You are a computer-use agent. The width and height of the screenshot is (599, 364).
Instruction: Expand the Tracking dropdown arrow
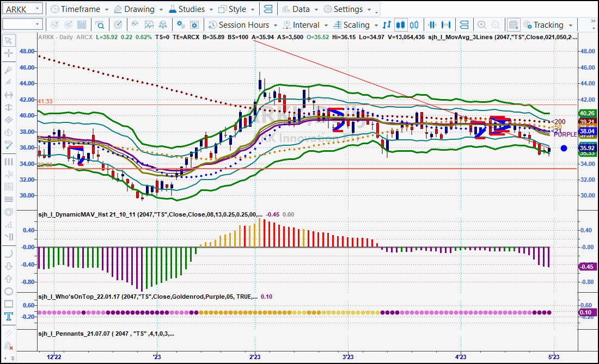[571, 25]
